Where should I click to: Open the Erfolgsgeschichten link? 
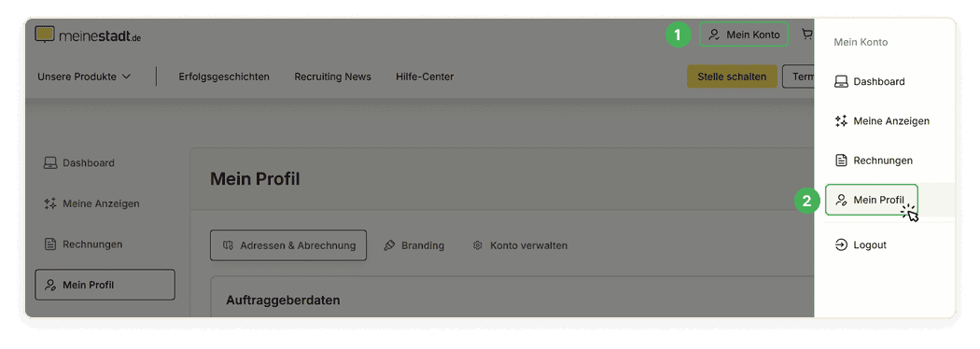point(224,77)
